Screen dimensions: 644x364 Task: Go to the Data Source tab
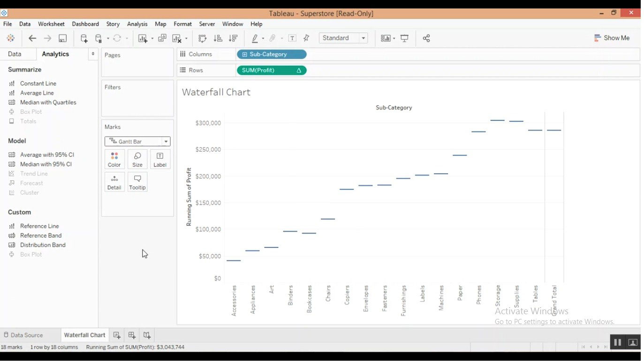click(23, 335)
